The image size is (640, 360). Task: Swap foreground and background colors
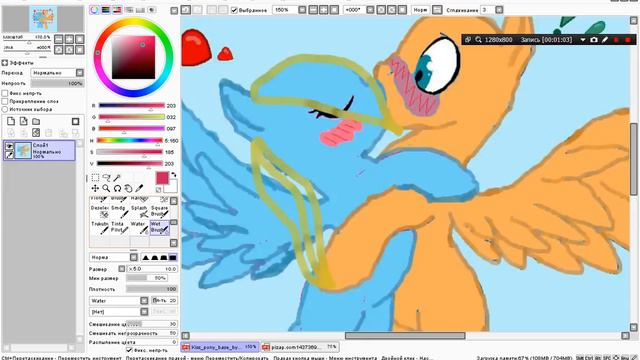coord(174,175)
